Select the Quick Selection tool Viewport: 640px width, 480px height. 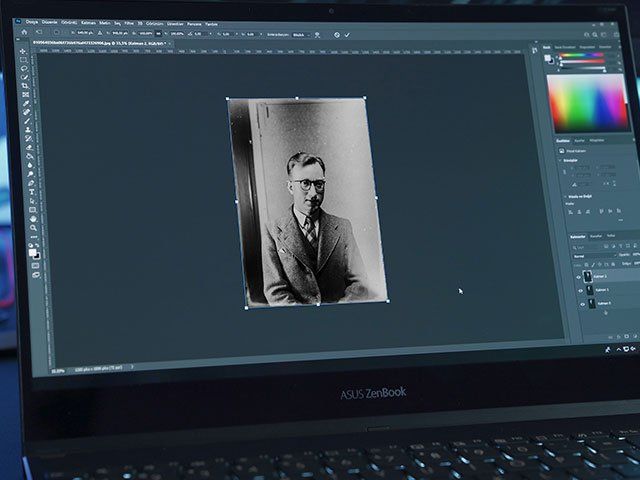coord(24,77)
